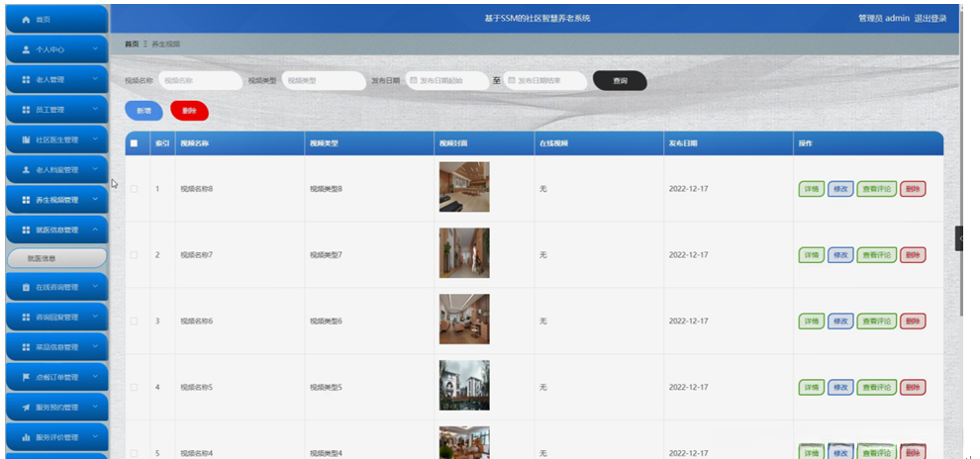
Task: Click the row 删除 button for 视频名称7
Action: pyautogui.click(x=913, y=255)
